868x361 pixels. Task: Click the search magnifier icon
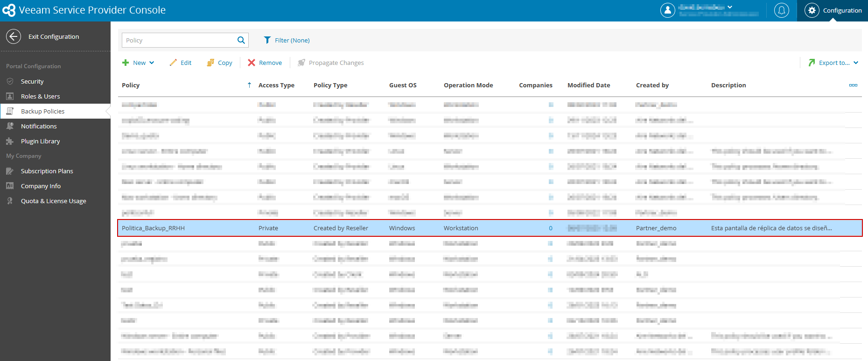pos(241,40)
